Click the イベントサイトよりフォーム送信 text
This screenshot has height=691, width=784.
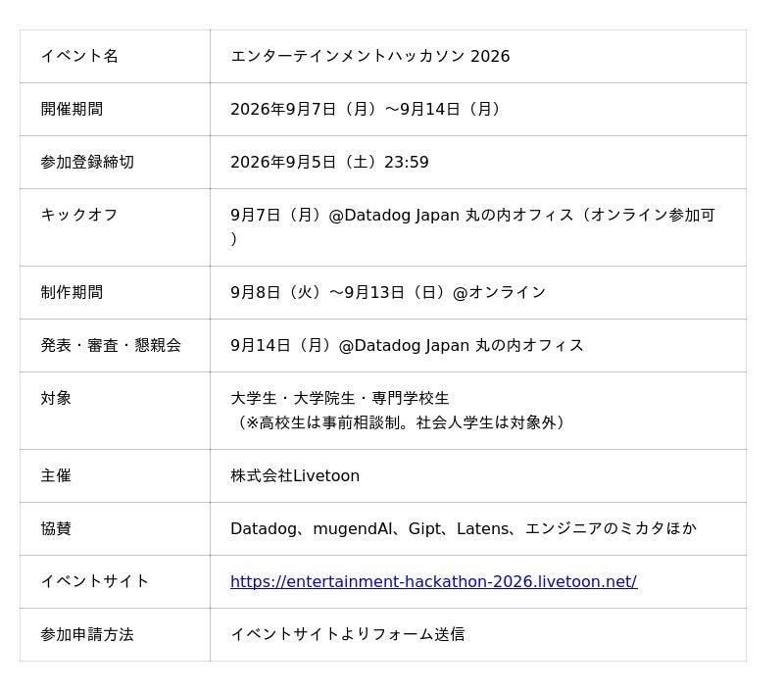(348, 634)
